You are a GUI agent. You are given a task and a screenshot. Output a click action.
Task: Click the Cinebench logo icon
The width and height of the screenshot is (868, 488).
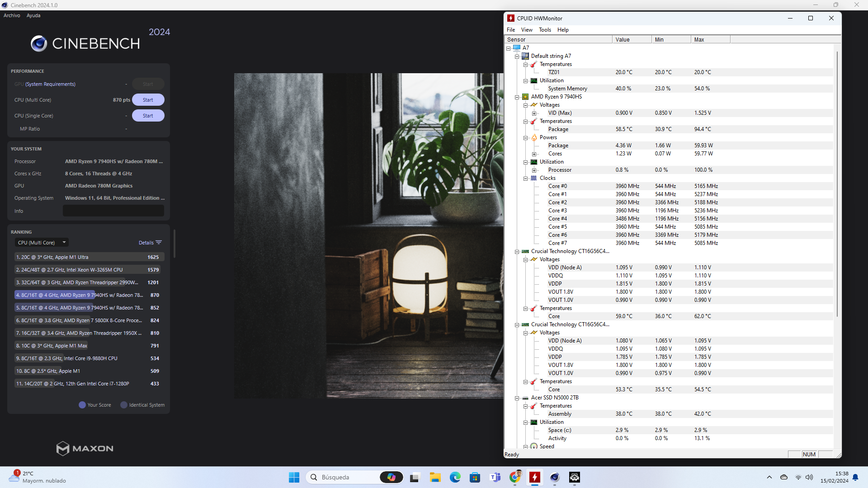tap(39, 43)
